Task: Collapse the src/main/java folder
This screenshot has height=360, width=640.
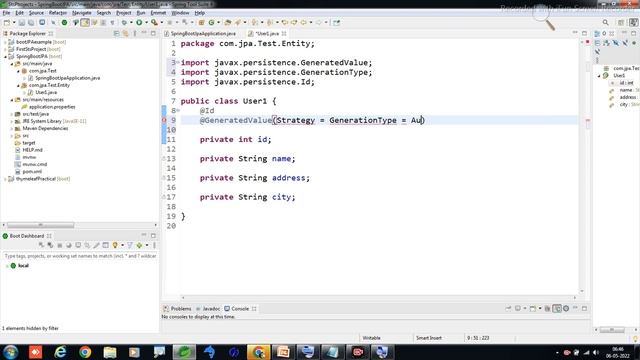Action: point(12,64)
